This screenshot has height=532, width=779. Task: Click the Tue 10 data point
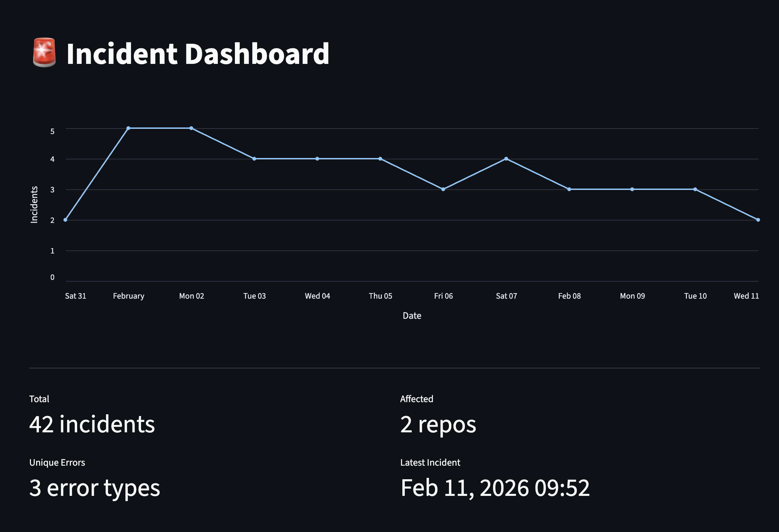(x=695, y=189)
